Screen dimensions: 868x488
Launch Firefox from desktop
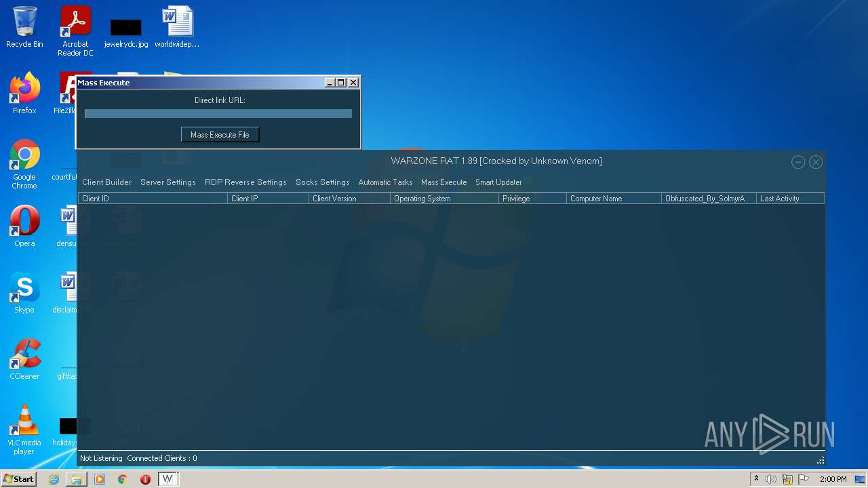click(24, 94)
